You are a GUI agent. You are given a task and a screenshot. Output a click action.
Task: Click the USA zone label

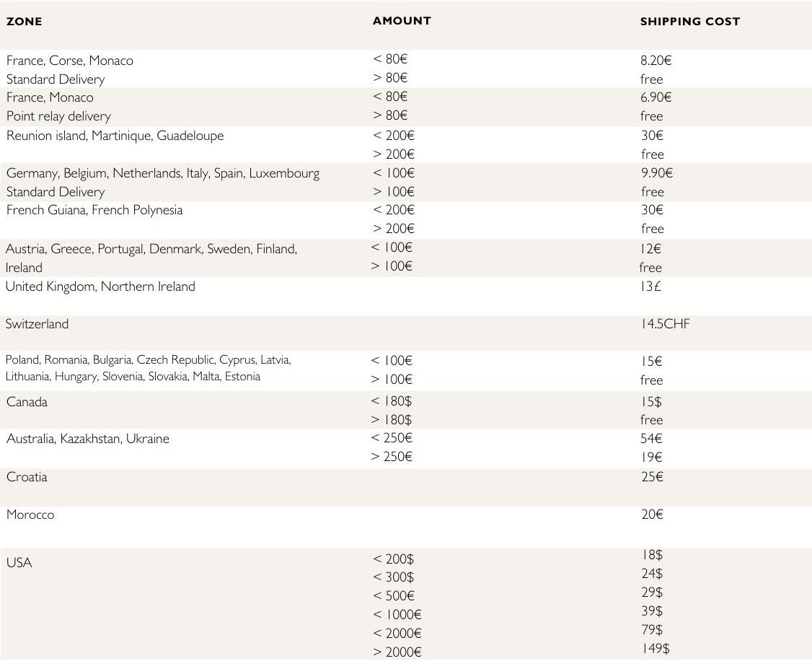pyautogui.click(x=19, y=563)
